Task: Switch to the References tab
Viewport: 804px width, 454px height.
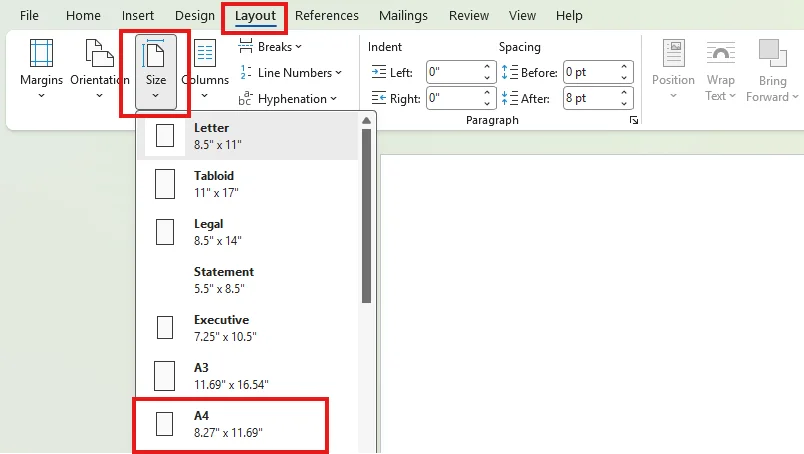Action: (x=327, y=16)
